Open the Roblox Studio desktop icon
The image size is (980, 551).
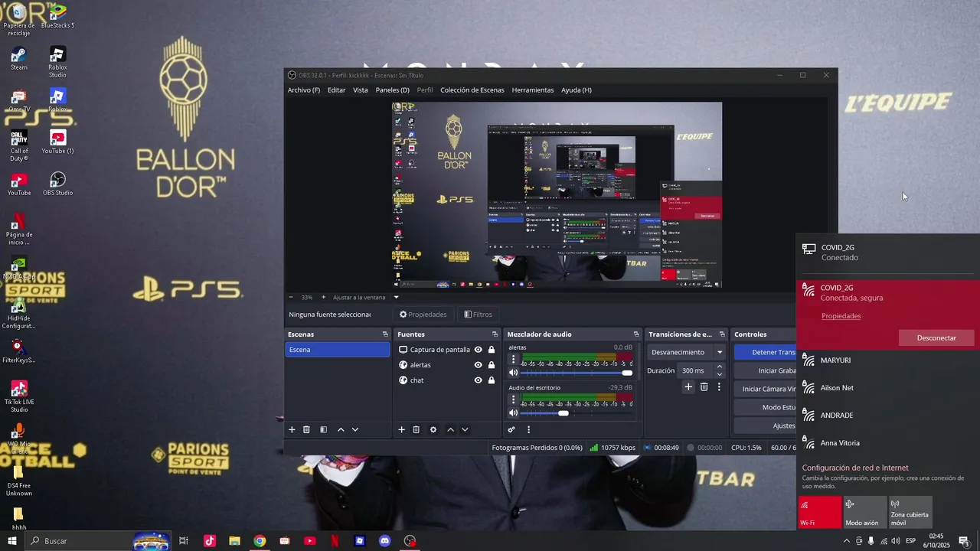pos(57,62)
